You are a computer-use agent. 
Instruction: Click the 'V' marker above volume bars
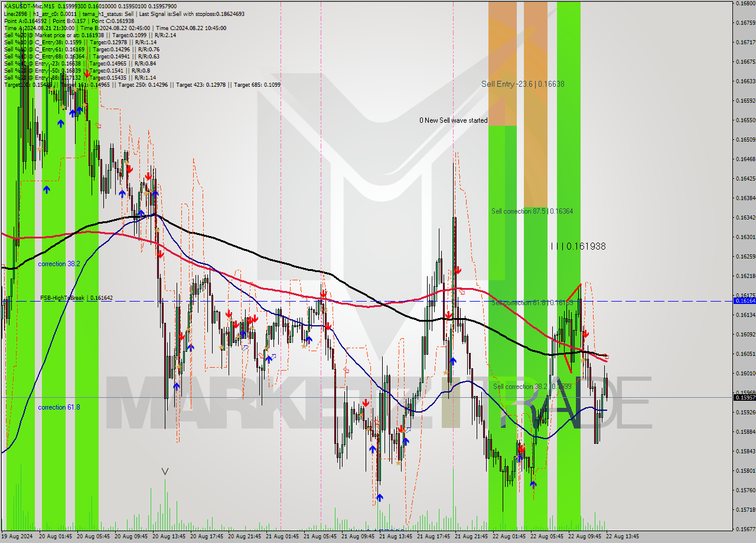(165, 472)
